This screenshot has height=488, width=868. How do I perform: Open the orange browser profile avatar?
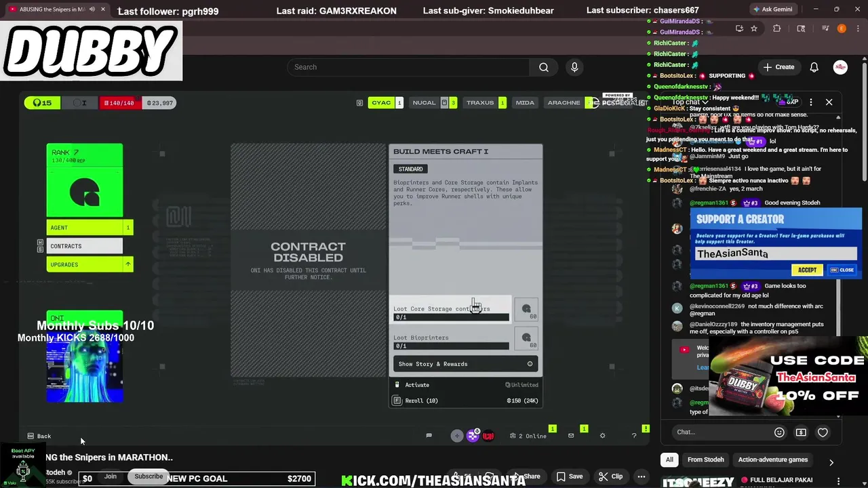click(x=842, y=28)
